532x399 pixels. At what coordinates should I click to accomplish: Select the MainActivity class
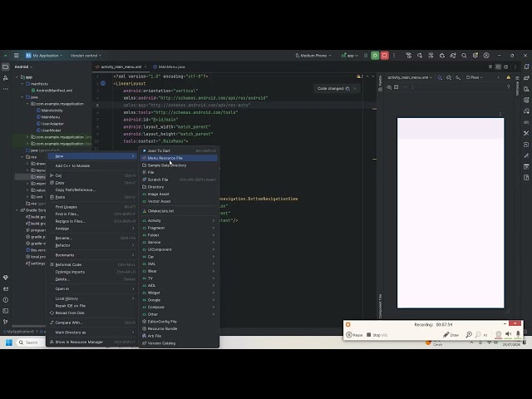50,111
